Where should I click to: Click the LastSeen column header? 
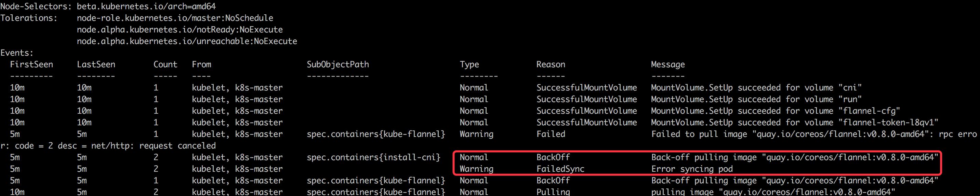click(96, 65)
